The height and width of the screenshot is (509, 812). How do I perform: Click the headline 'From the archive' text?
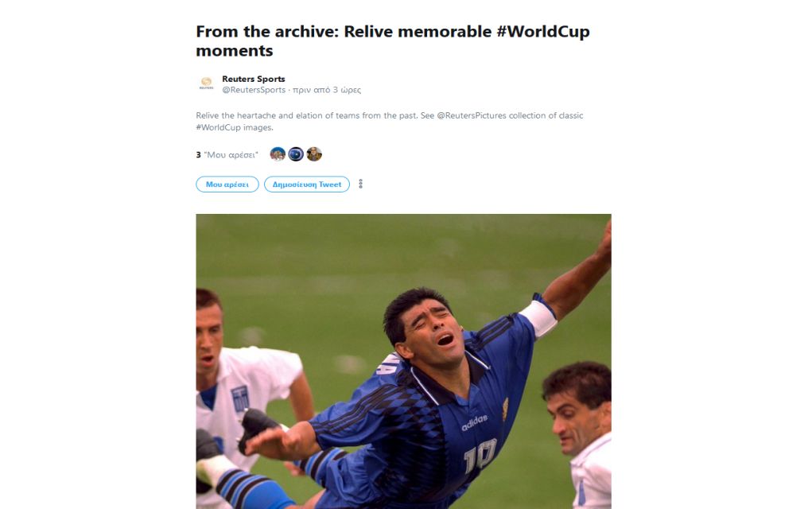click(267, 32)
